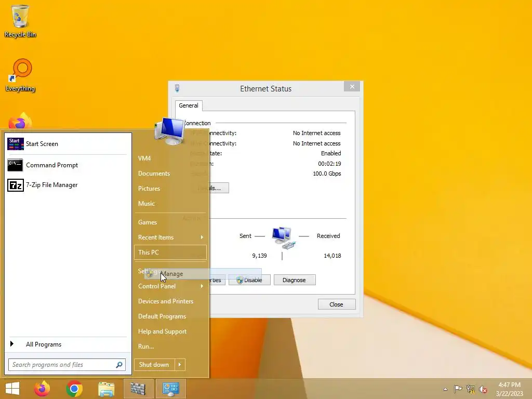
Task: Open the Recycle Bin desktop icon
Action: tap(20, 21)
